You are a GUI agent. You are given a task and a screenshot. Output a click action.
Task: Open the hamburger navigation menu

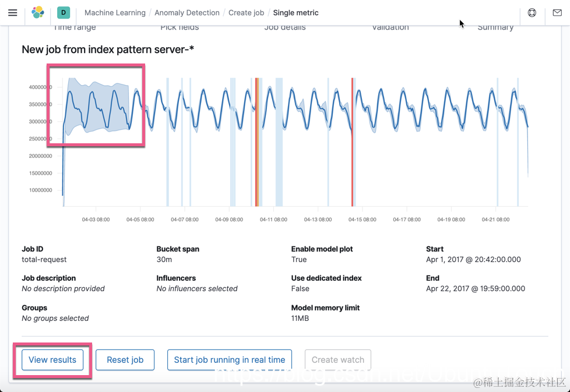(12, 12)
